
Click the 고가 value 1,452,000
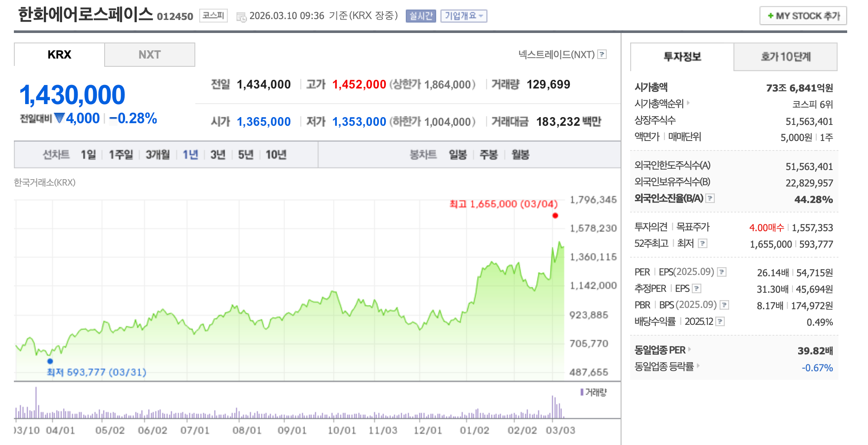click(x=359, y=84)
